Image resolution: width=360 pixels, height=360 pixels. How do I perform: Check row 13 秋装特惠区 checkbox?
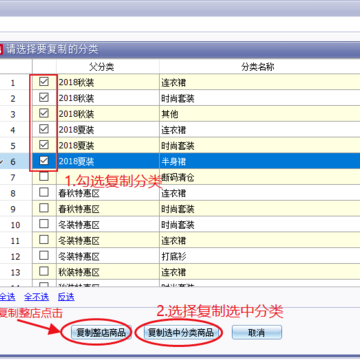tap(44, 271)
